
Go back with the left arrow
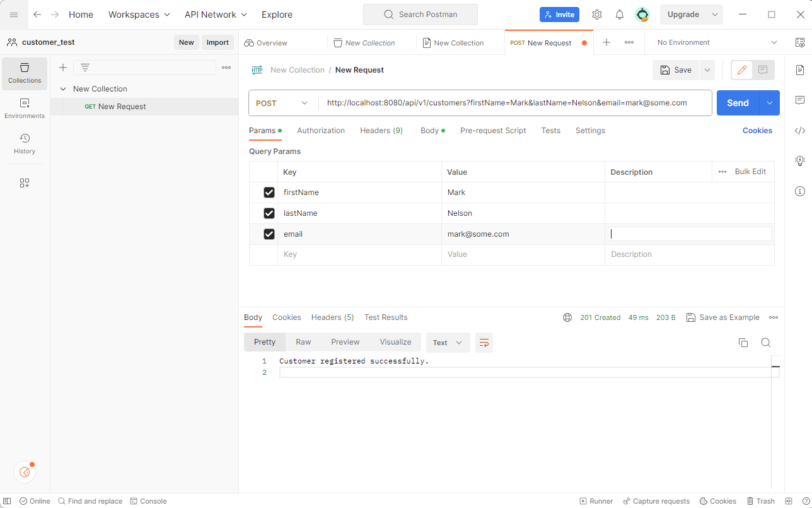(x=37, y=15)
